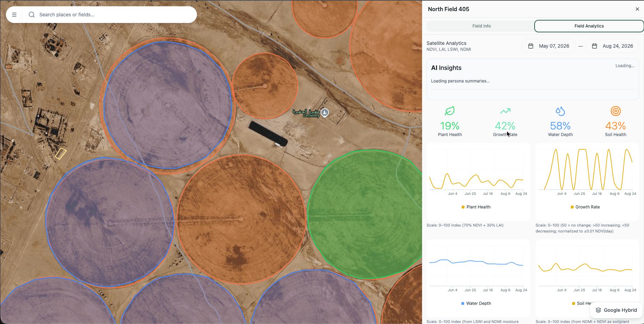Viewport: 644px width, 324px height.
Task: Close the North Field 405 panel
Action: click(637, 9)
